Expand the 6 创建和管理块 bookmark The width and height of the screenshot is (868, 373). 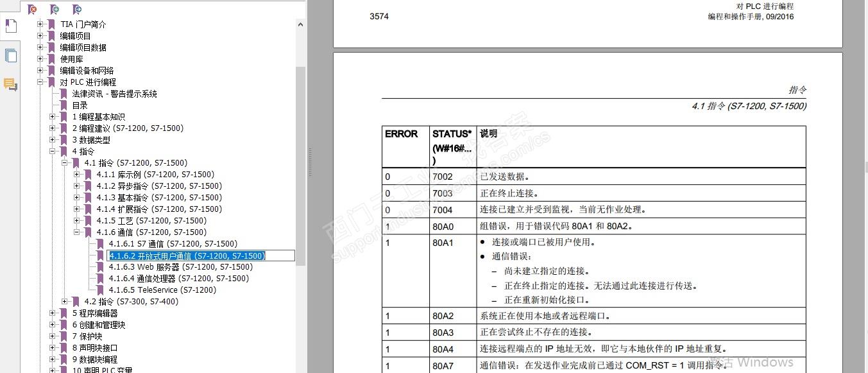click(x=53, y=325)
